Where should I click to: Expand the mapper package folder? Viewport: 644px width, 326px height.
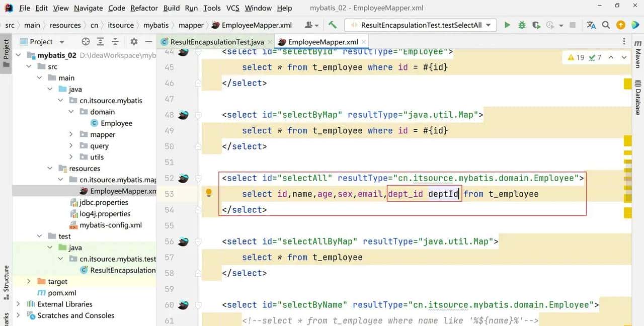[x=71, y=134]
